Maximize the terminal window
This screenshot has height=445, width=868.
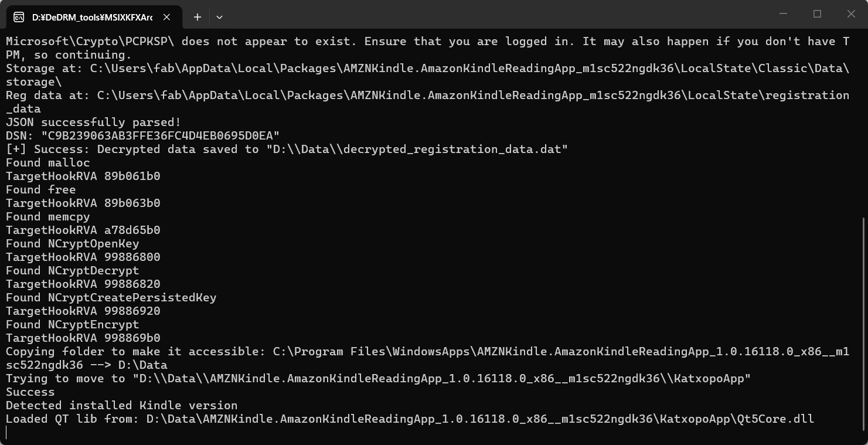click(817, 13)
